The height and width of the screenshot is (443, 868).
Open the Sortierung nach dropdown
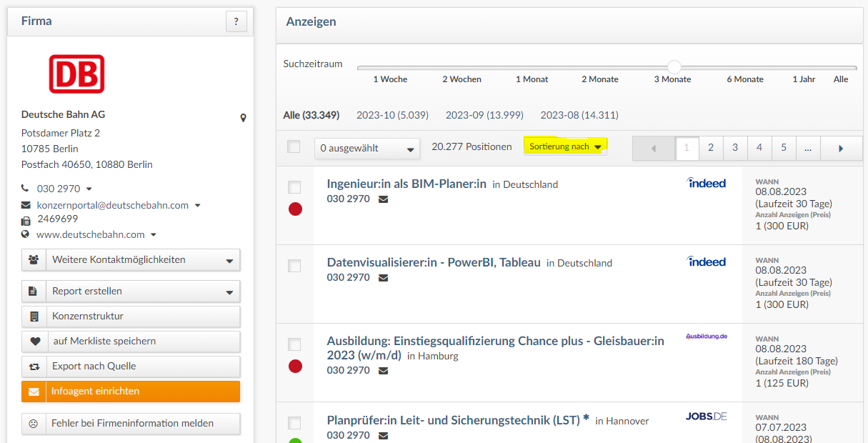coord(565,145)
